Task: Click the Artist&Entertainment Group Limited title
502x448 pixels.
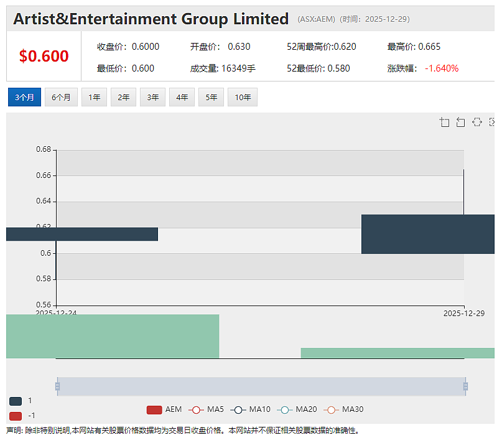Action: [x=151, y=19]
